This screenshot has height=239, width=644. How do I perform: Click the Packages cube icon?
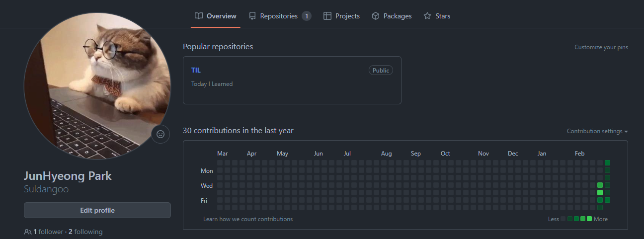point(376,16)
